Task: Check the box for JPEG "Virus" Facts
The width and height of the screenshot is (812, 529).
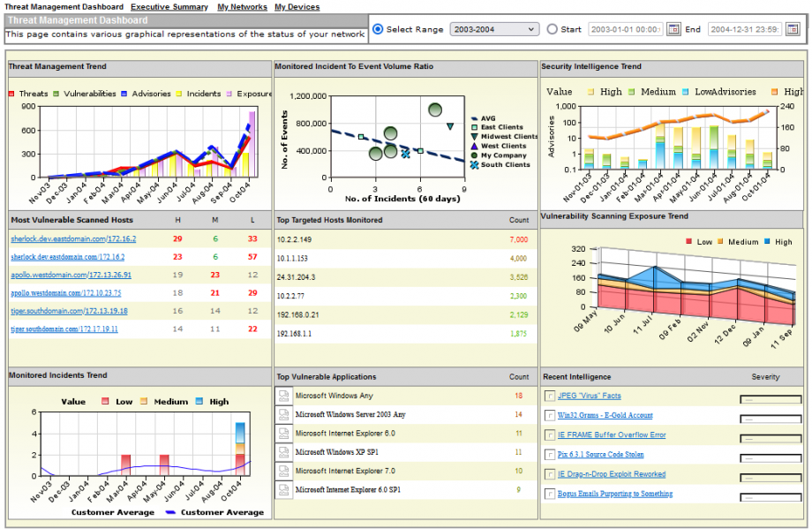Action: click(x=550, y=397)
